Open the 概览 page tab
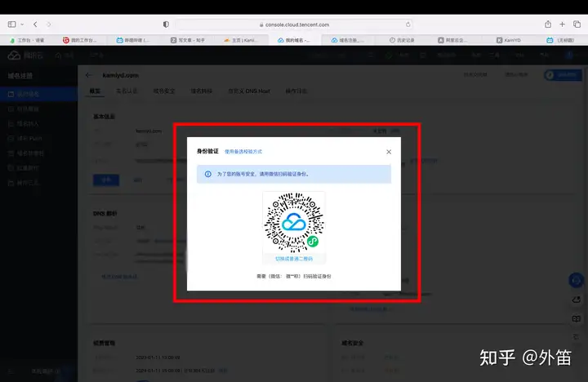 [95, 91]
